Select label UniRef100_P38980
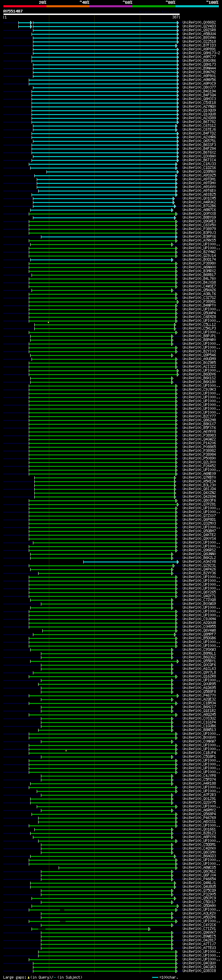This screenshot has width=222, height=980. point(199,263)
